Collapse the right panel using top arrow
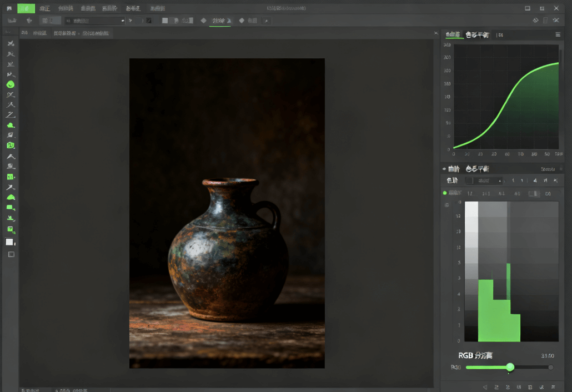 pyautogui.click(x=436, y=34)
